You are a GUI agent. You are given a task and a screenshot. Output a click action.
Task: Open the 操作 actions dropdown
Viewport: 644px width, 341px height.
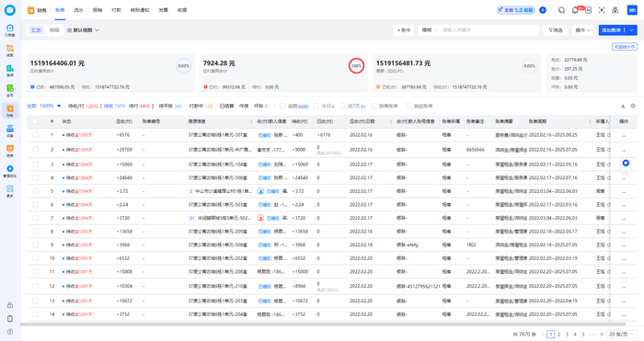click(582, 30)
